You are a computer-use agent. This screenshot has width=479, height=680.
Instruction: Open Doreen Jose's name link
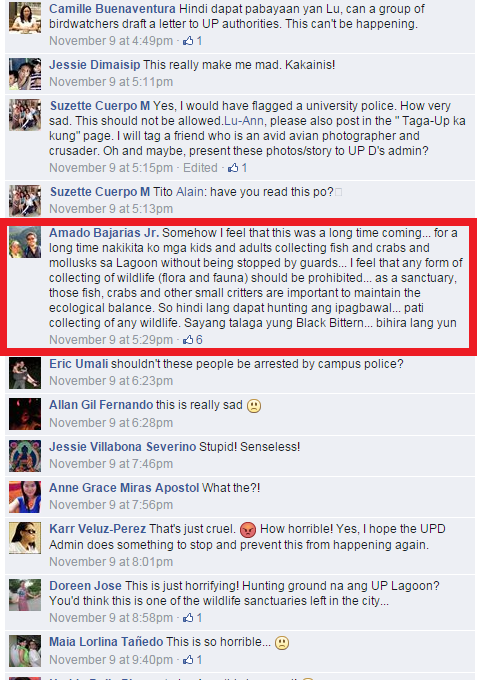pos(85,586)
